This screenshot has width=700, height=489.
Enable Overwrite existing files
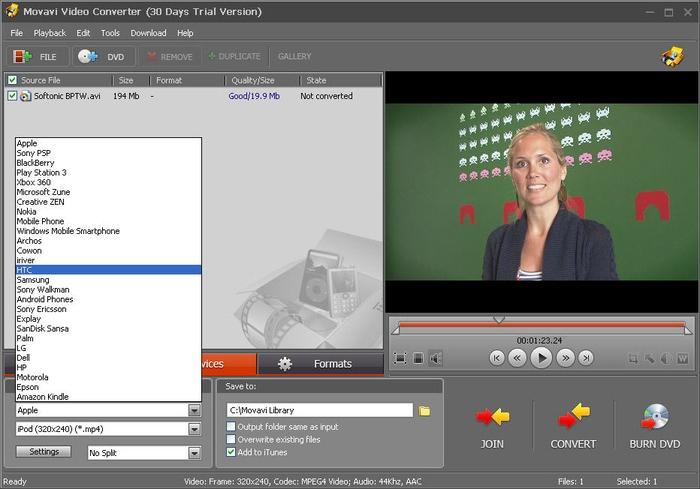coord(231,439)
